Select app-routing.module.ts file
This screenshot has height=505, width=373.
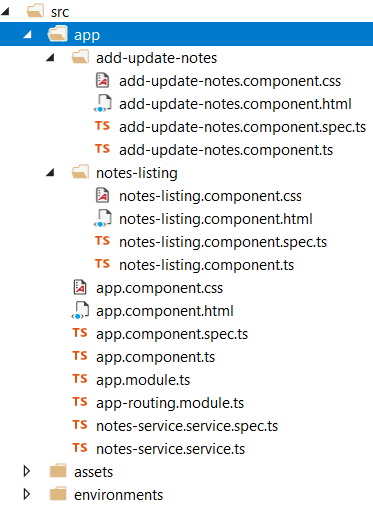point(170,403)
